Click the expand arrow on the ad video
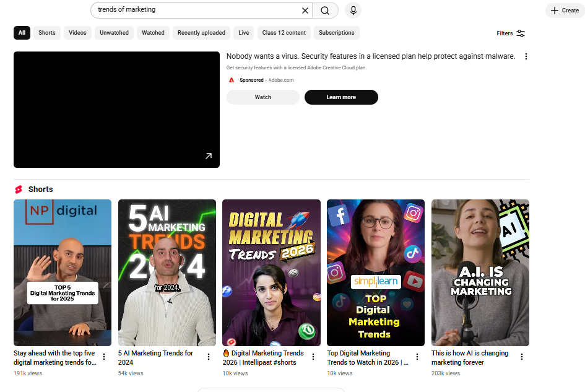Screen dimensions: 585x392 209,156
